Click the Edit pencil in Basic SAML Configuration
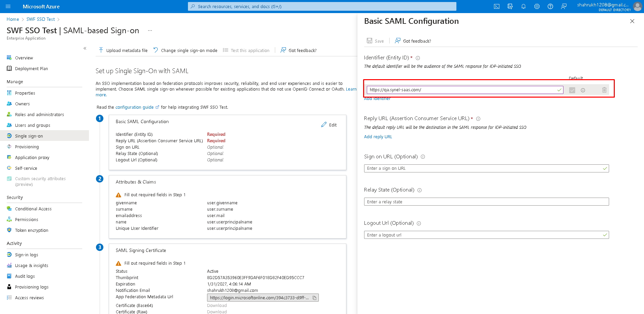 point(329,125)
